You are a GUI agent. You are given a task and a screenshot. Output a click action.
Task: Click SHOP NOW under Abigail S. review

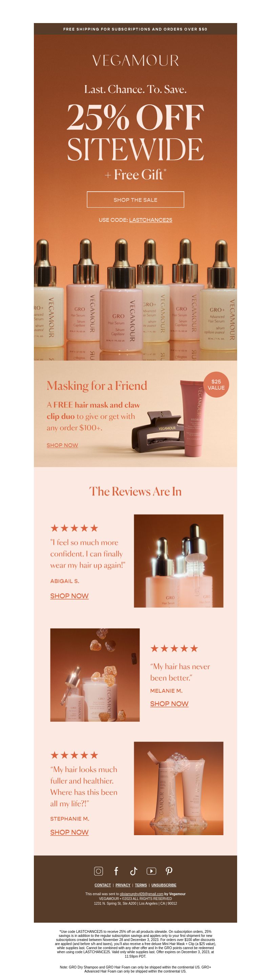tap(69, 596)
